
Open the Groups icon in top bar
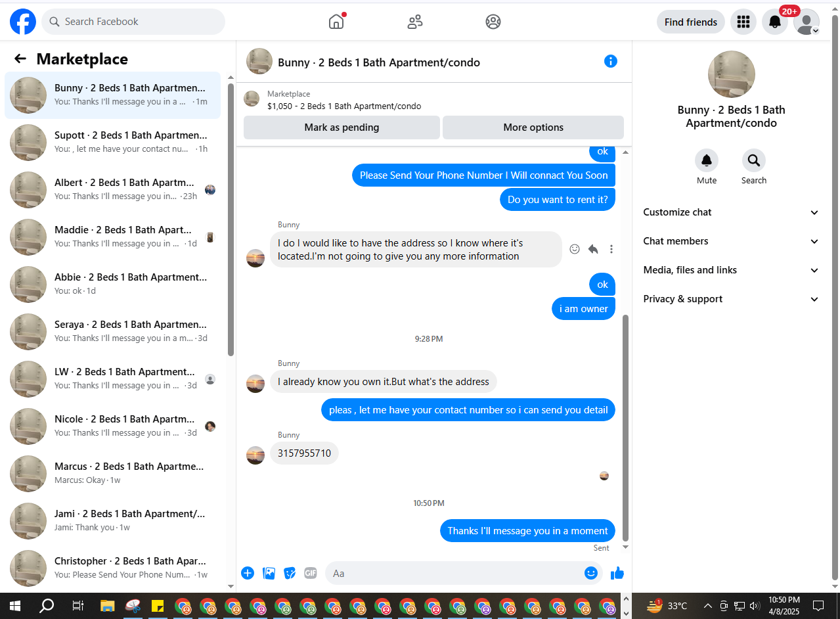click(493, 22)
